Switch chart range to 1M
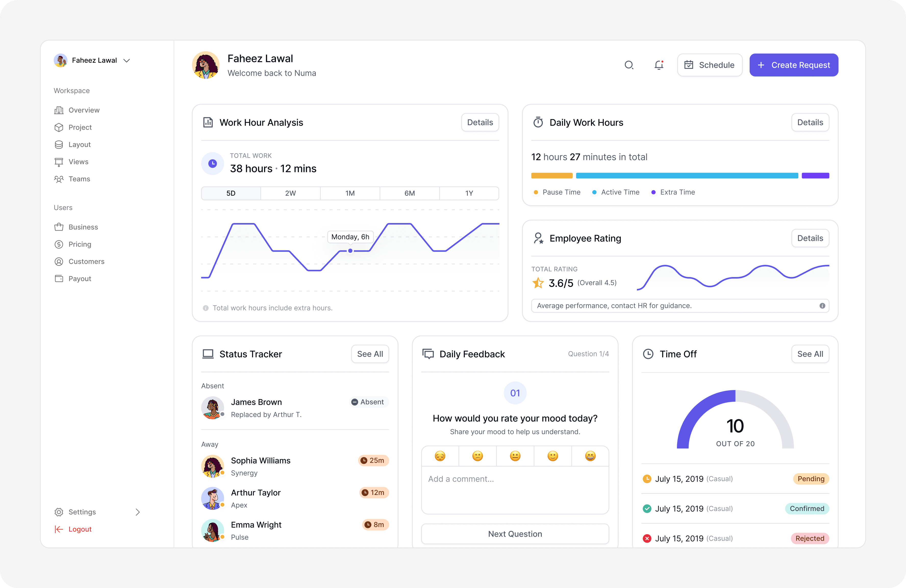This screenshot has width=906, height=588. coord(350,193)
